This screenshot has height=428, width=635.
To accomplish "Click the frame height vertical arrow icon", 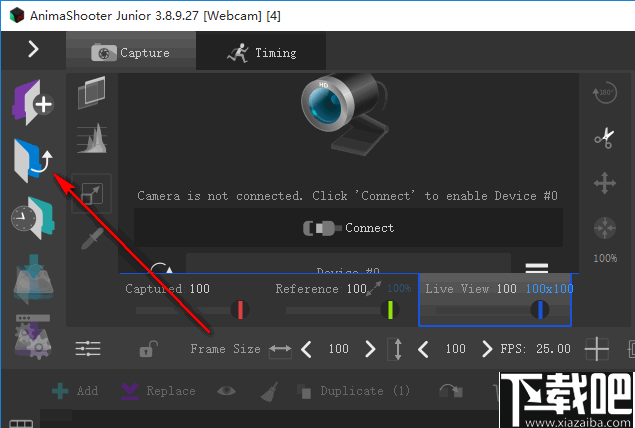I will coord(397,349).
